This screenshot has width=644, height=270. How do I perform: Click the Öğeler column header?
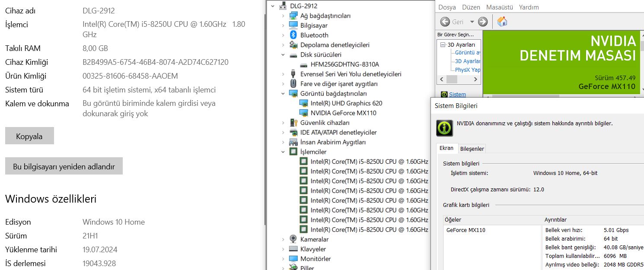[x=493, y=220]
